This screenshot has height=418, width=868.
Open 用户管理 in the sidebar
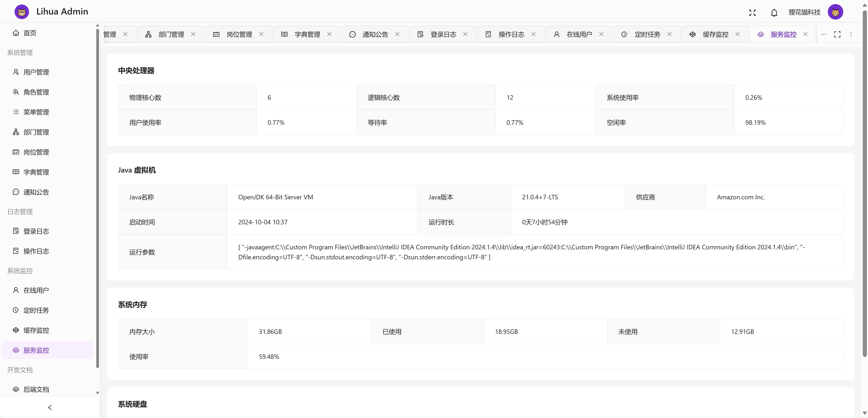48,72
